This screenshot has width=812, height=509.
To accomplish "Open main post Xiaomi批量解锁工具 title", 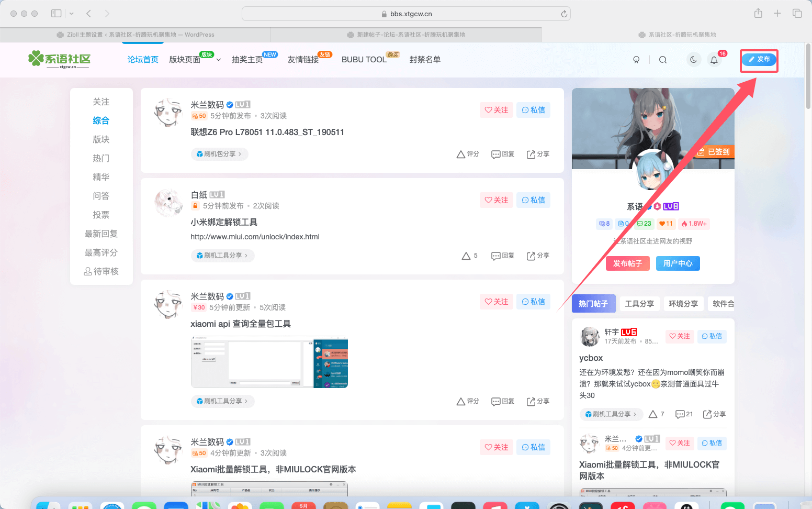I will click(273, 469).
